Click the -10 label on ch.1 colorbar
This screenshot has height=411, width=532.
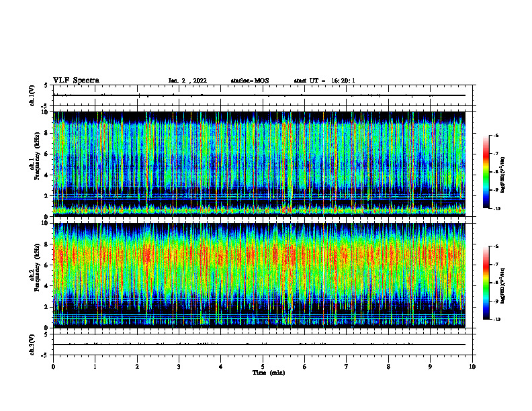[x=496, y=209]
